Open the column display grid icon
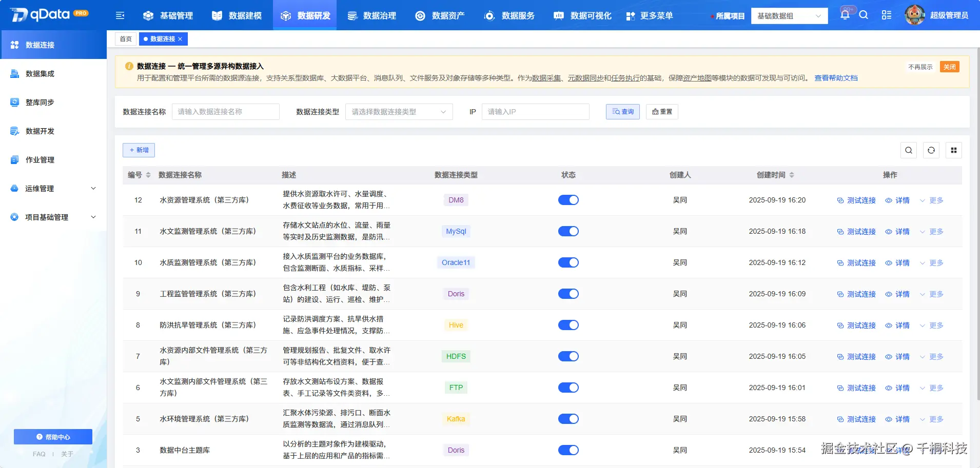Screen dimensions: 980x468 tap(954, 150)
